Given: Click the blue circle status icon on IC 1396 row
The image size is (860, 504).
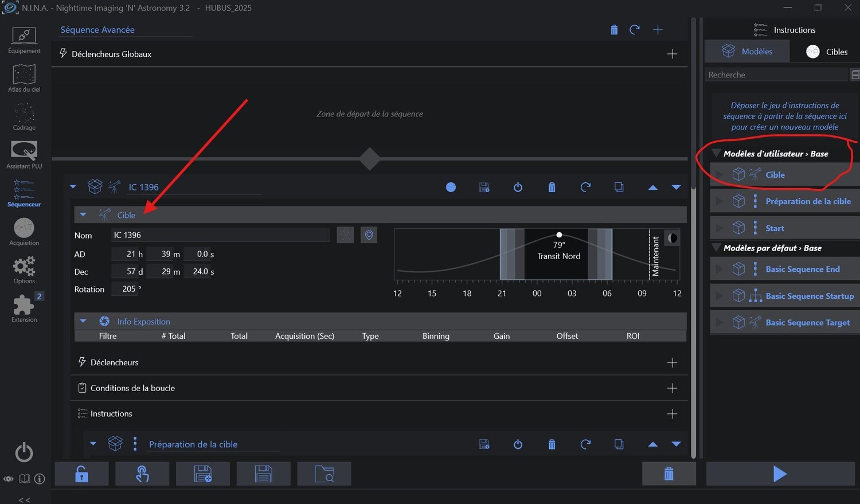Looking at the screenshot, I should tap(451, 187).
